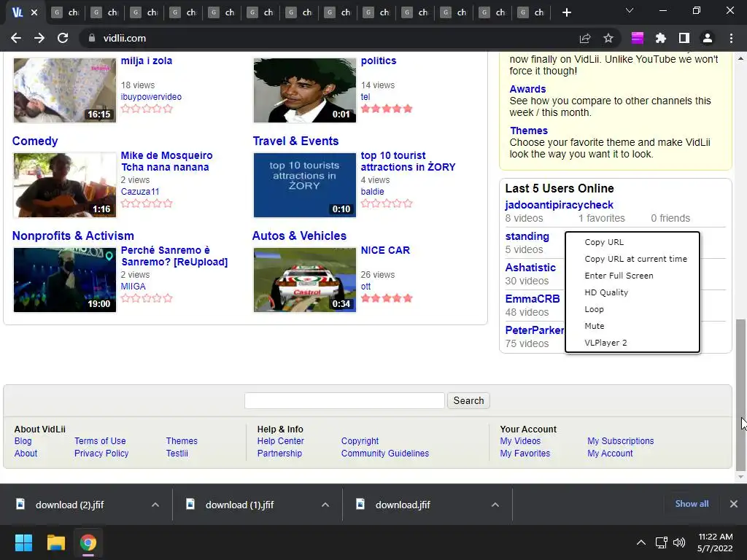Reload the vidlii.com page
The image size is (747, 560).
click(x=63, y=38)
